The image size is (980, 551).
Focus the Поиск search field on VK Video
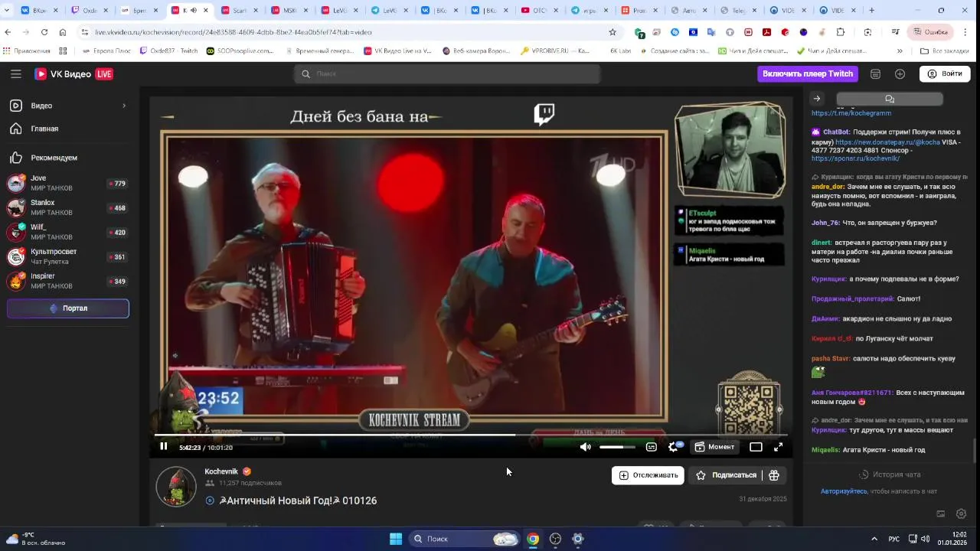pyautogui.click(x=447, y=73)
